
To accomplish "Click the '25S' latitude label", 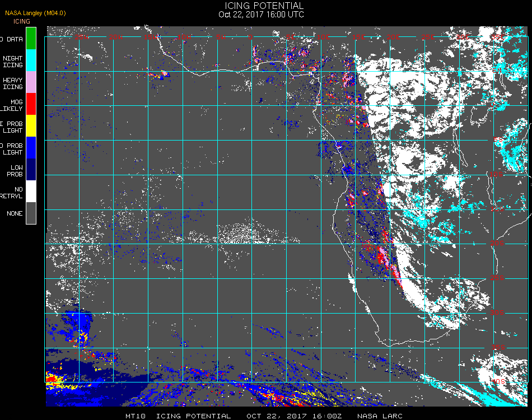I will pos(497,278).
